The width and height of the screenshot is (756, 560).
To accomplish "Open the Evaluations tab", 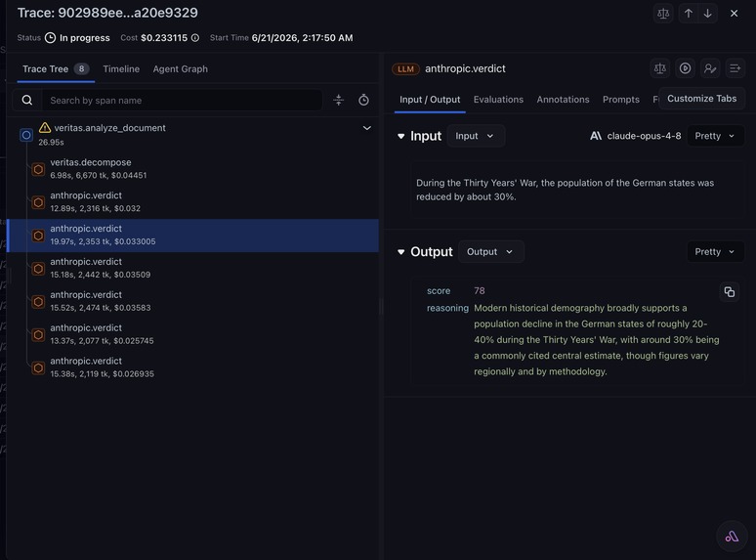I will [x=498, y=100].
